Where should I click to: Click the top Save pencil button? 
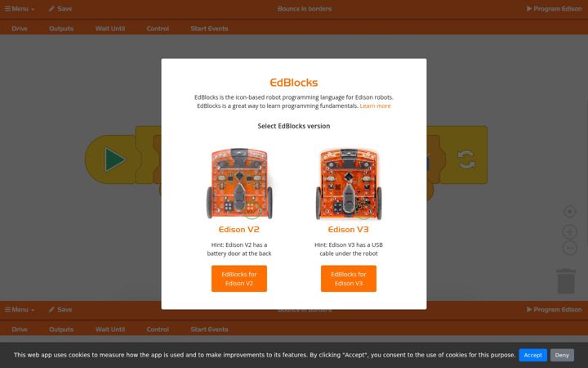pyautogui.click(x=60, y=9)
